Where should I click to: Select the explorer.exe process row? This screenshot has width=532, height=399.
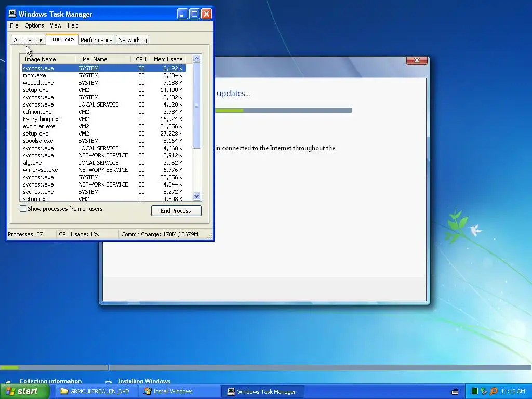(104, 126)
